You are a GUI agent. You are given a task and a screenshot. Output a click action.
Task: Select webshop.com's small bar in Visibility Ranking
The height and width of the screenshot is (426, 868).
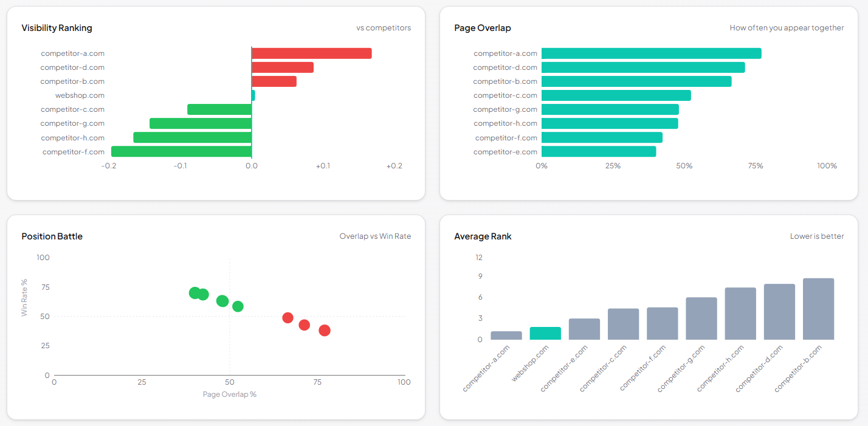(x=253, y=95)
